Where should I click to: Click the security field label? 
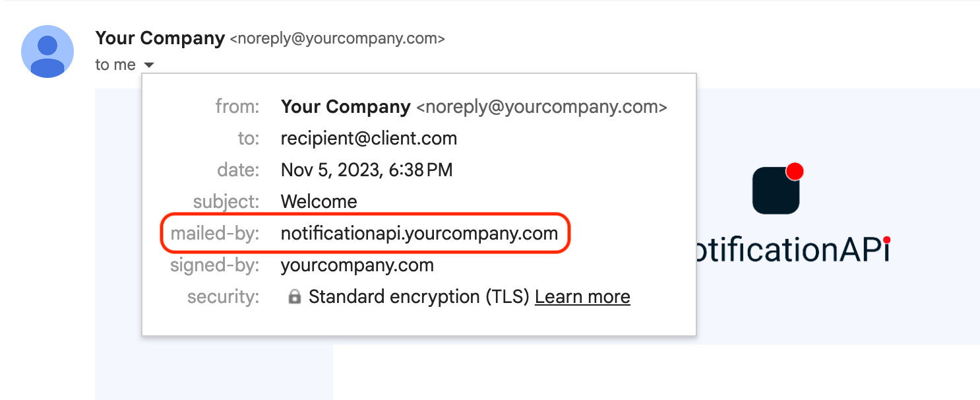[224, 297]
